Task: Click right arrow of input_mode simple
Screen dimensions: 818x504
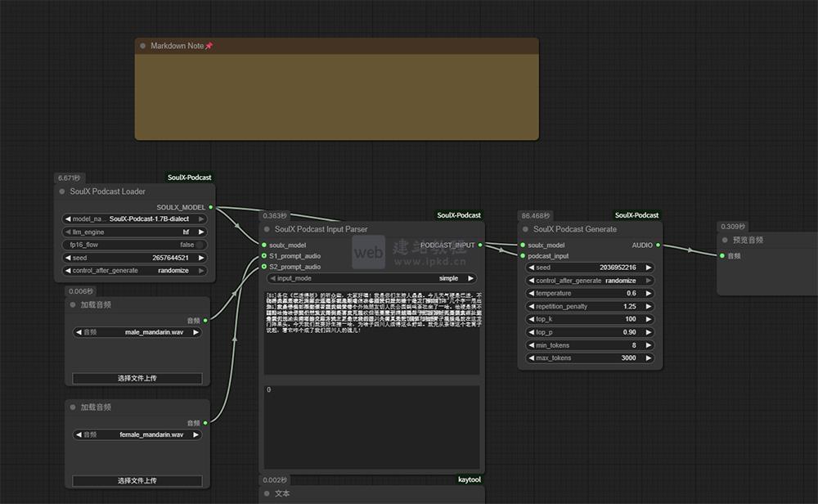Action: [x=470, y=279]
